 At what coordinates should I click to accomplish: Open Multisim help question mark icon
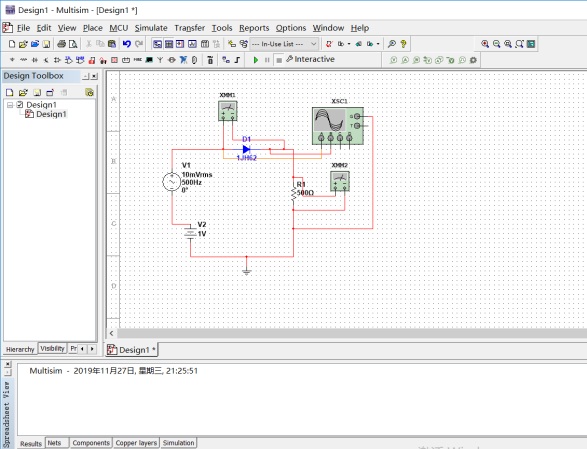[x=403, y=44]
